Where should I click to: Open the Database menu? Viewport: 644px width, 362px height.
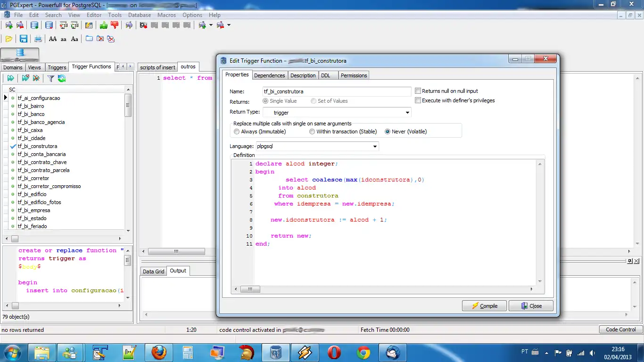point(140,15)
